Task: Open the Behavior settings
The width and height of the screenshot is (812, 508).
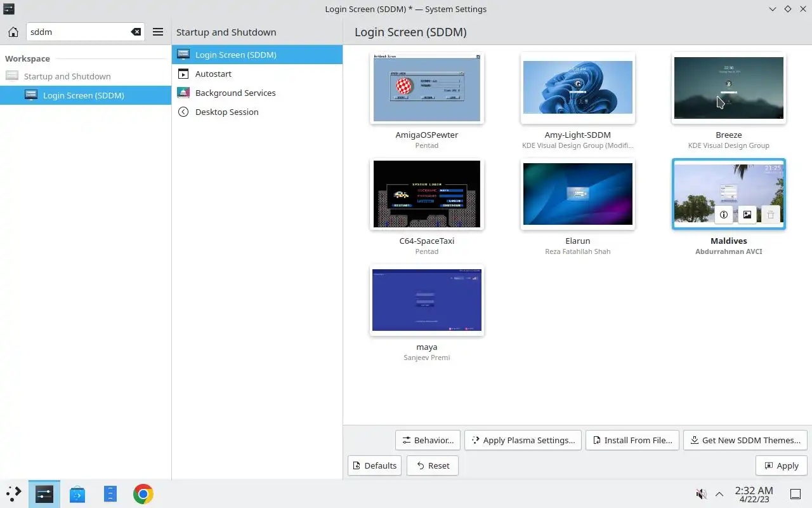Action: coord(428,440)
